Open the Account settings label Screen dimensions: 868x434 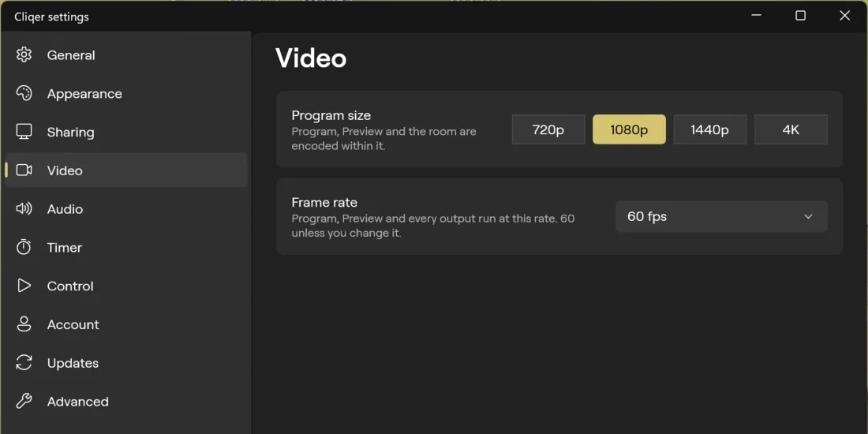click(x=73, y=324)
